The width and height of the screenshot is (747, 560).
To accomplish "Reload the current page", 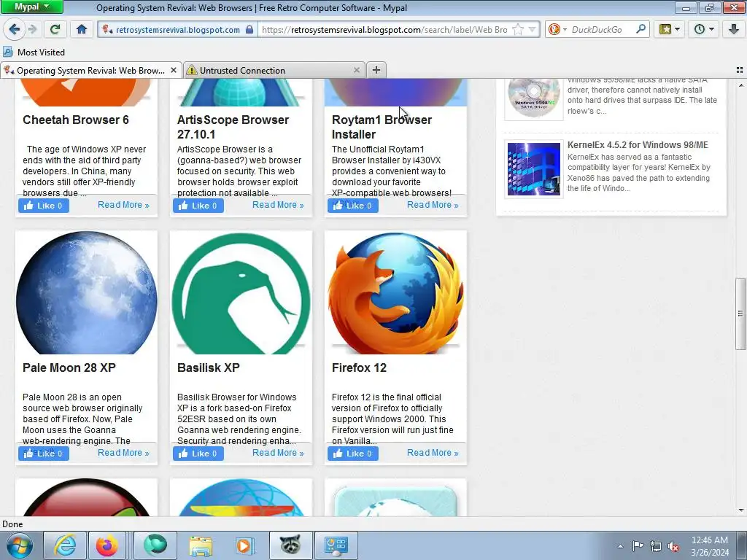I will 55,29.
